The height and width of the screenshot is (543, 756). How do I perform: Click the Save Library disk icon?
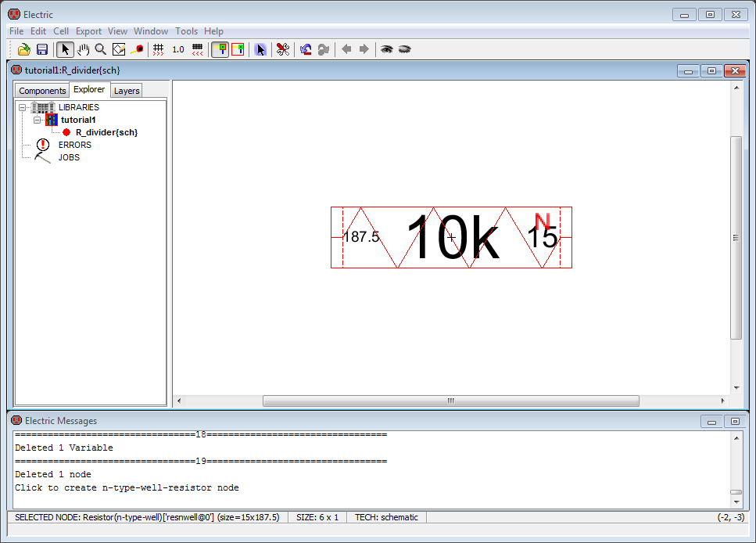42,49
